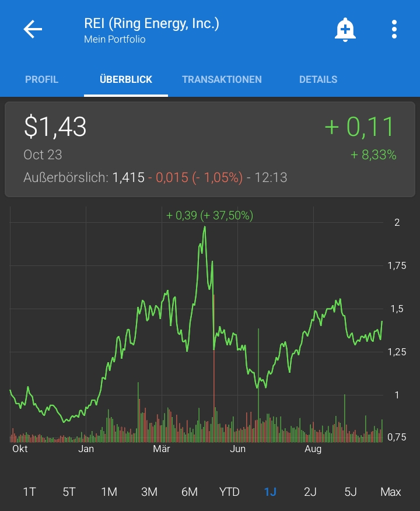Tap the REI (Ring Energy, Inc.) title
This screenshot has height=511, width=420.
(x=152, y=23)
